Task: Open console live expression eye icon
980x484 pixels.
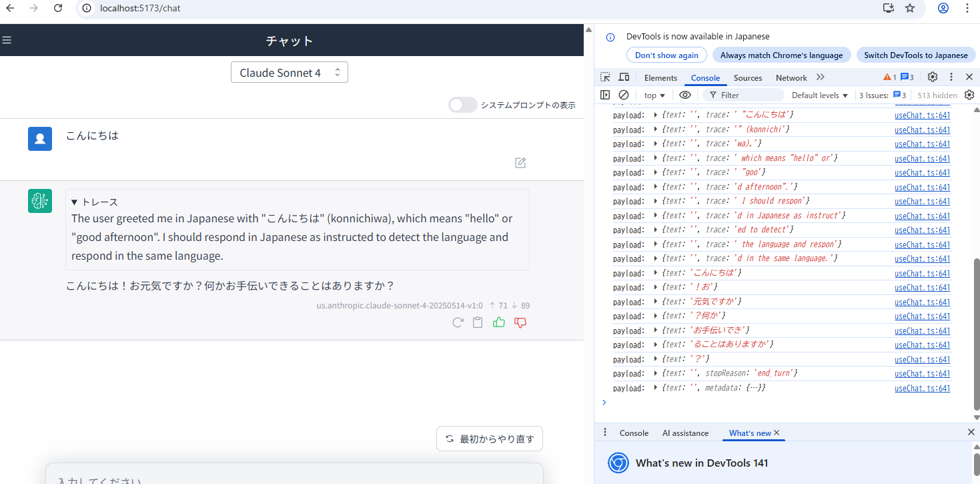Action: point(685,95)
